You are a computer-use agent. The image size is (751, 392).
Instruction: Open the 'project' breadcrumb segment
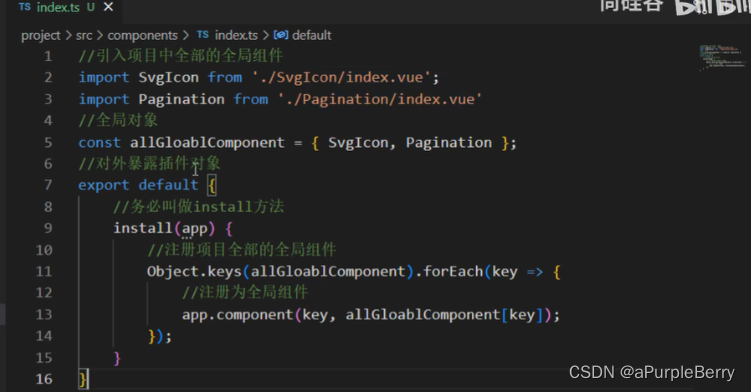pyautogui.click(x=41, y=35)
